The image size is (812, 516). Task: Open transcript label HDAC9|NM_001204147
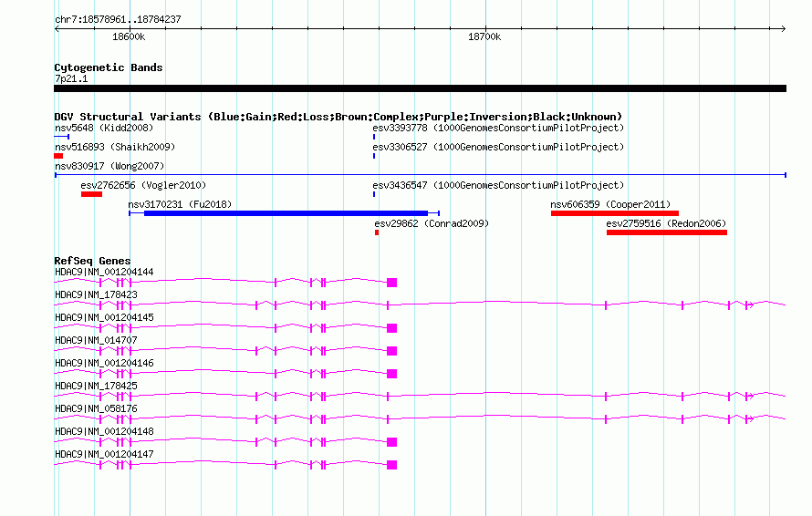[x=104, y=454]
